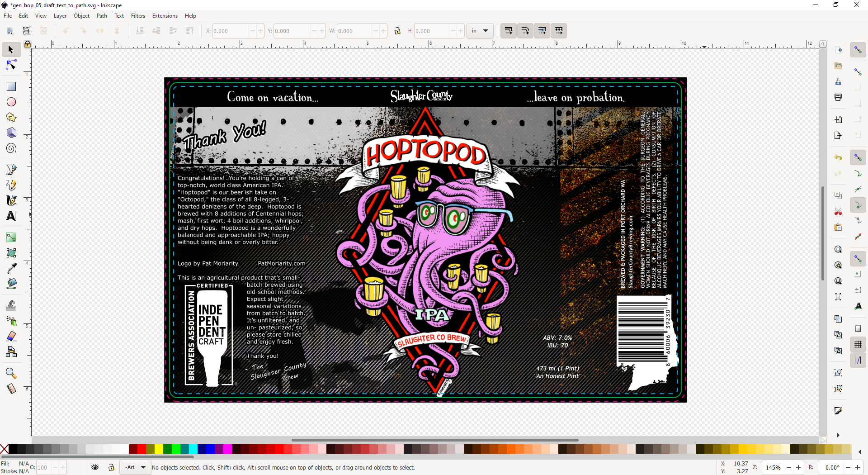Open the Path menu
The width and height of the screenshot is (868, 475).
(x=102, y=16)
